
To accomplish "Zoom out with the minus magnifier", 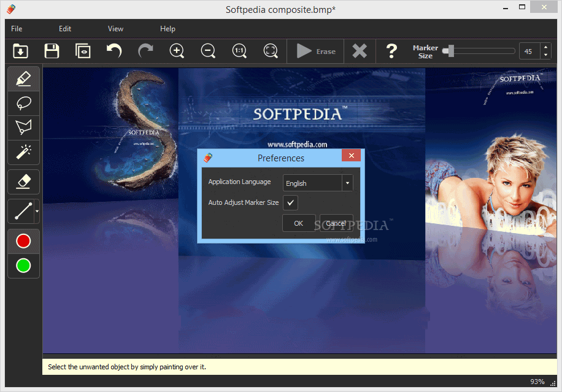I will (208, 52).
